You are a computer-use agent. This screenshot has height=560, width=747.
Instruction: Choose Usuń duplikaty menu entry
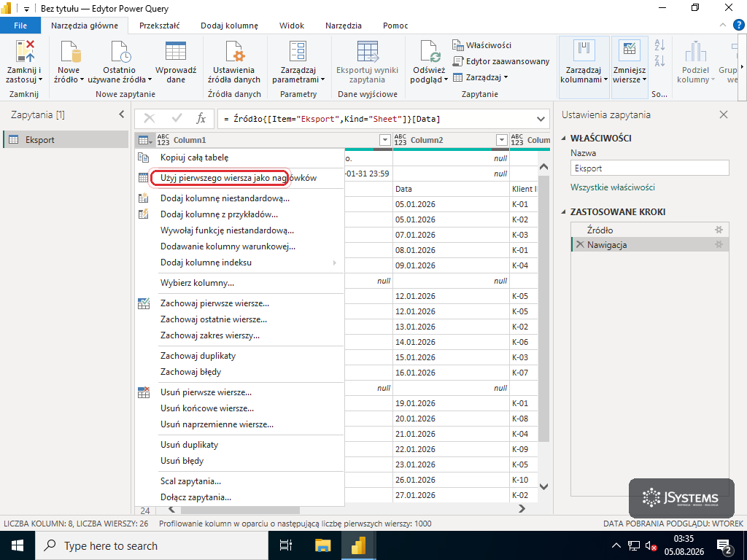pos(239,445)
